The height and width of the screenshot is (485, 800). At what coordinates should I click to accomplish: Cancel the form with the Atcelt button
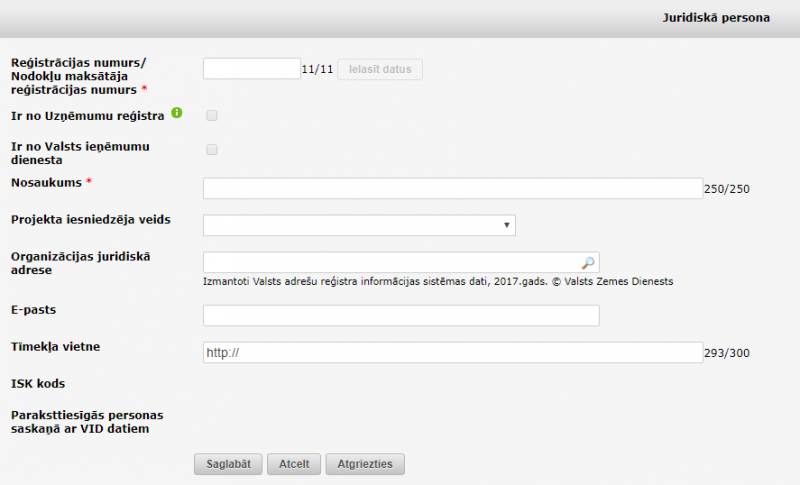click(x=294, y=464)
